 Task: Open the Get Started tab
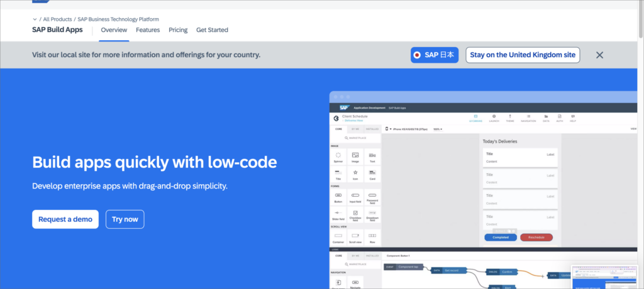pyautogui.click(x=212, y=30)
